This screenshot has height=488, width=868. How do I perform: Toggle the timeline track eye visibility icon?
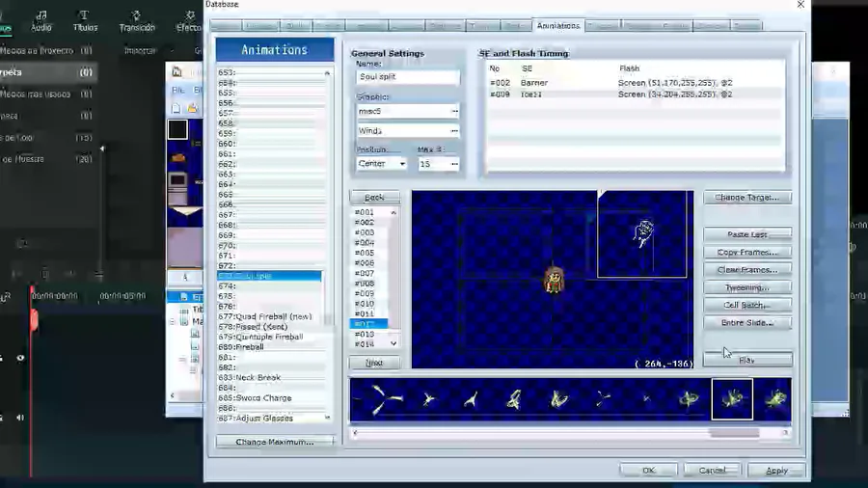tap(20, 358)
